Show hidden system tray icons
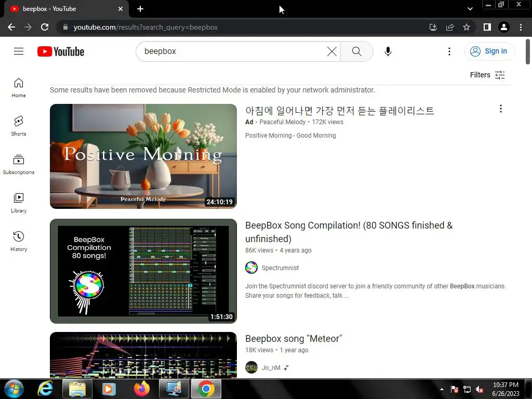 [442, 389]
